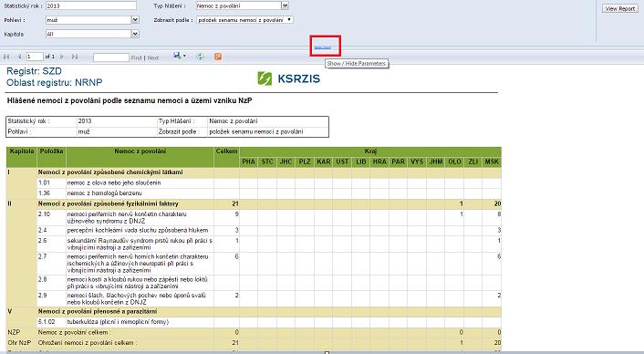The height and width of the screenshot is (354, 644).
Task: Click the PLZ region column header
Action: click(305, 161)
